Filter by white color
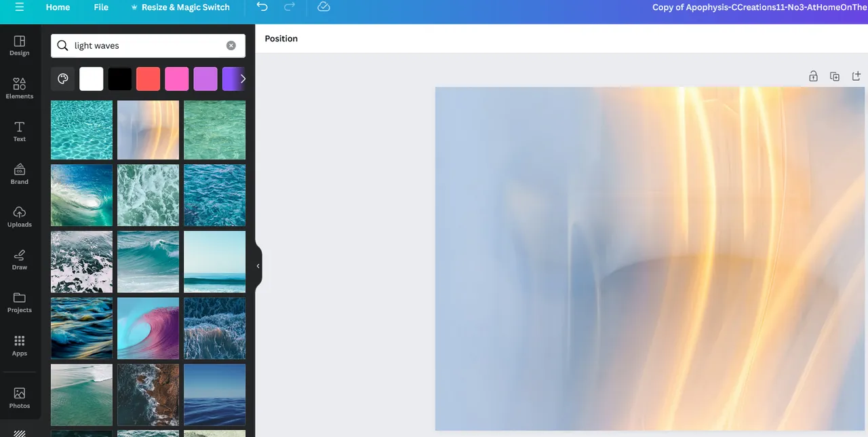This screenshot has width=868, height=437. (x=92, y=79)
